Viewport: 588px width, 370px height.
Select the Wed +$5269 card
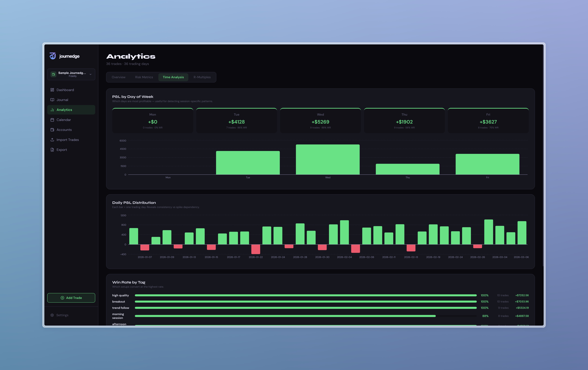point(320,120)
